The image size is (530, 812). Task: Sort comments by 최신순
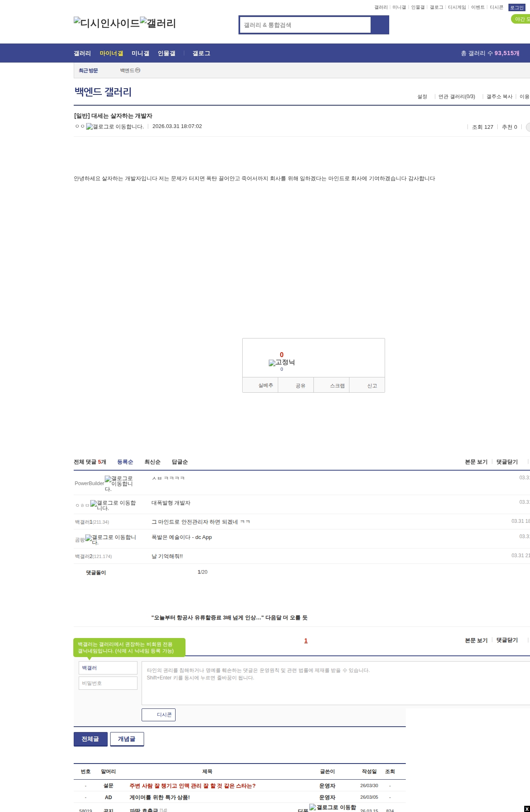(152, 462)
